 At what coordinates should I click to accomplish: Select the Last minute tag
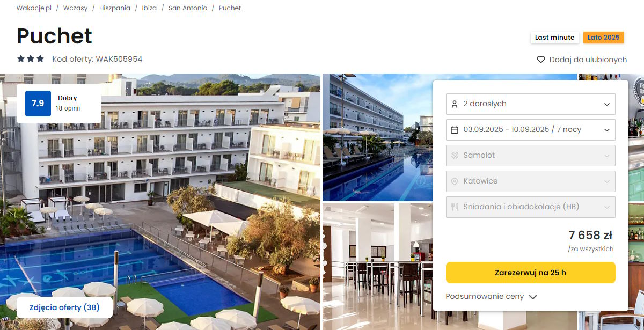554,38
